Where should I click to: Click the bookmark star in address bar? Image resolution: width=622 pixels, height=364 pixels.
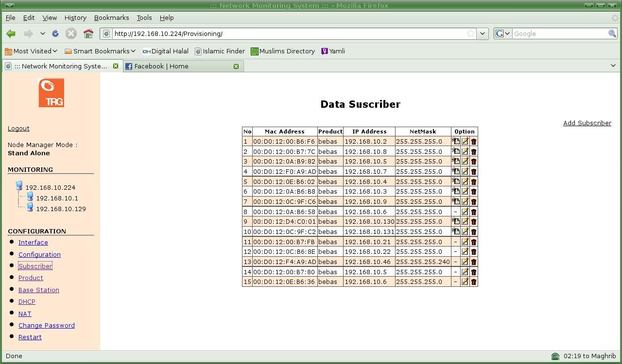[x=470, y=33]
